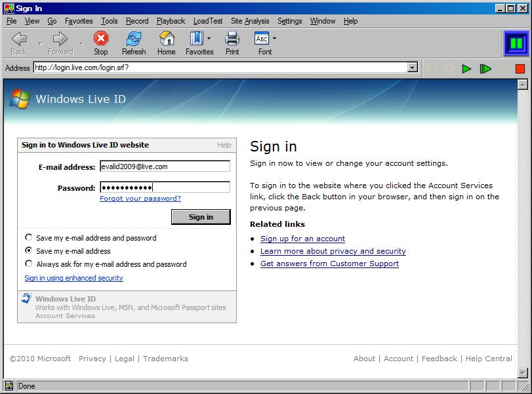Click the Feedback footer link
Screen dimensions: 532x394
tap(440, 359)
